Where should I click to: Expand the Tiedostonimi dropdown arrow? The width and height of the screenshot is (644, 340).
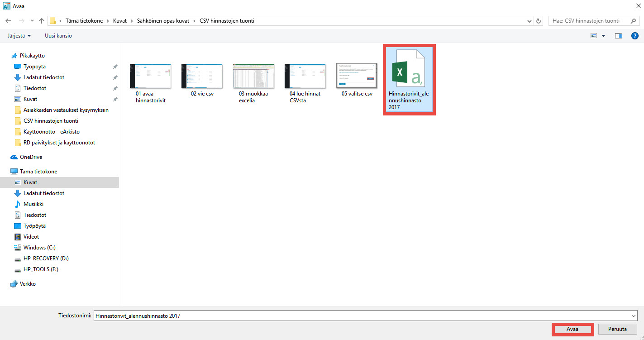tap(634, 316)
